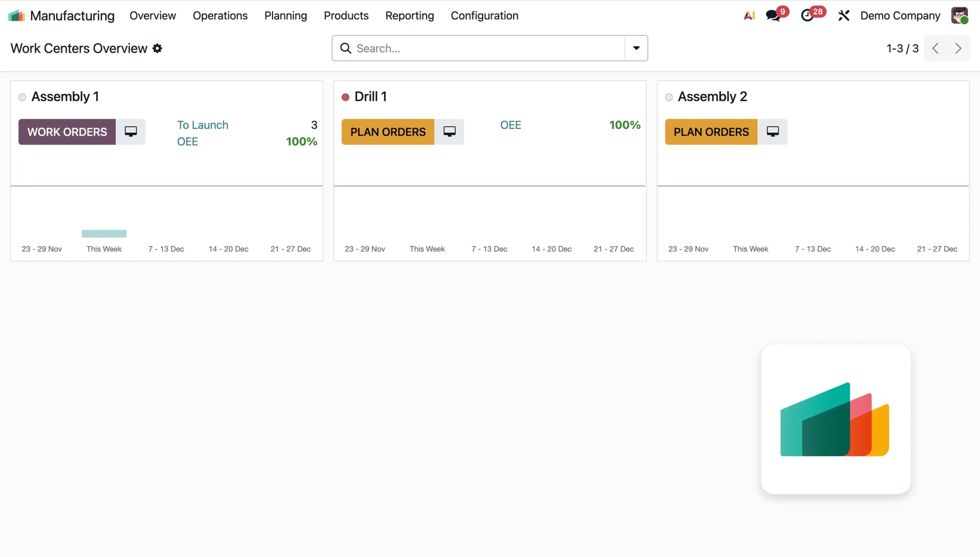Open the Assembly 2 card title
Image resolution: width=980 pixels, height=557 pixels.
pyautogui.click(x=712, y=96)
